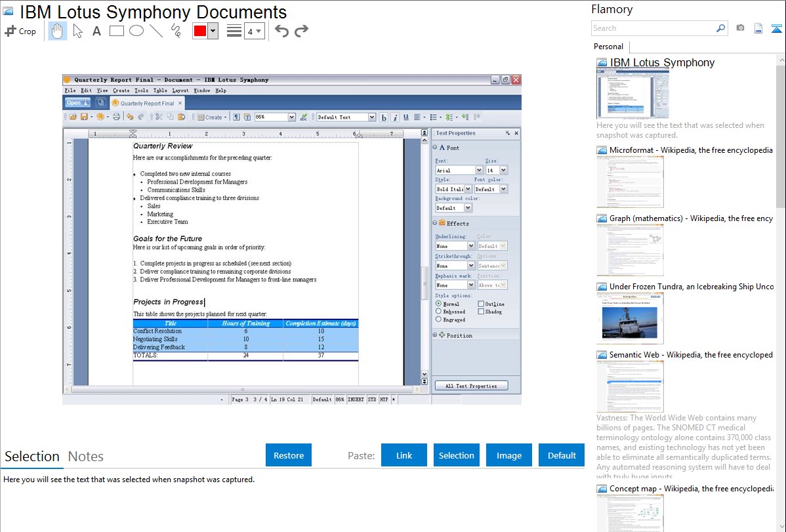The width and height of the screenshot is (786, 532).
Task: Open the Personal tab
Action: (x=609, y=47)
